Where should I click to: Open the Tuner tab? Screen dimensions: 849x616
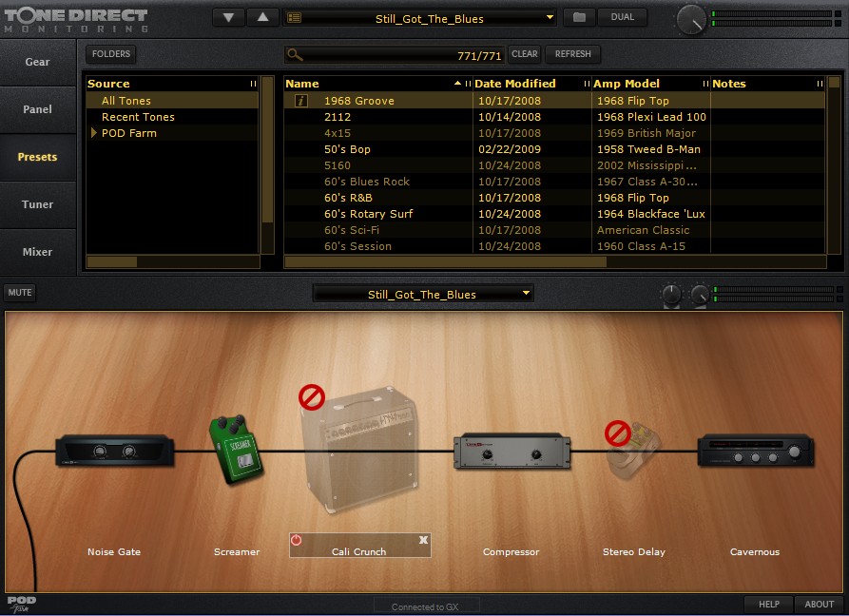tap(37, 204)
